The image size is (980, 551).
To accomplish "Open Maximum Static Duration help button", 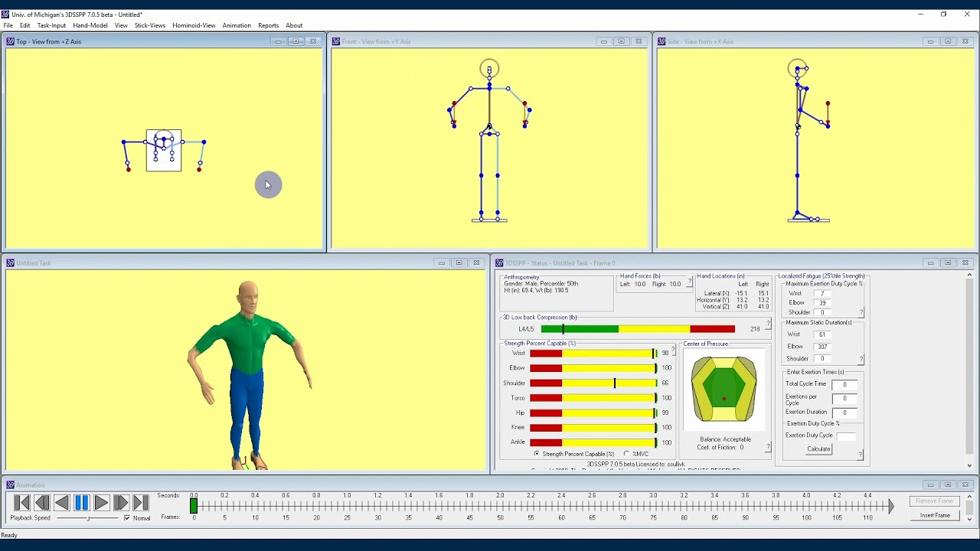I will coord(861,358).
